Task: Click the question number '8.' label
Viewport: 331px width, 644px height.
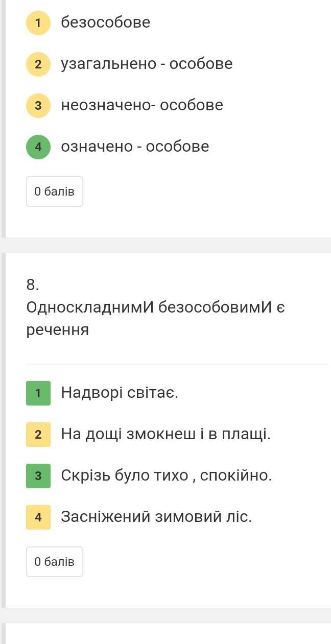Action: [33, 285]
